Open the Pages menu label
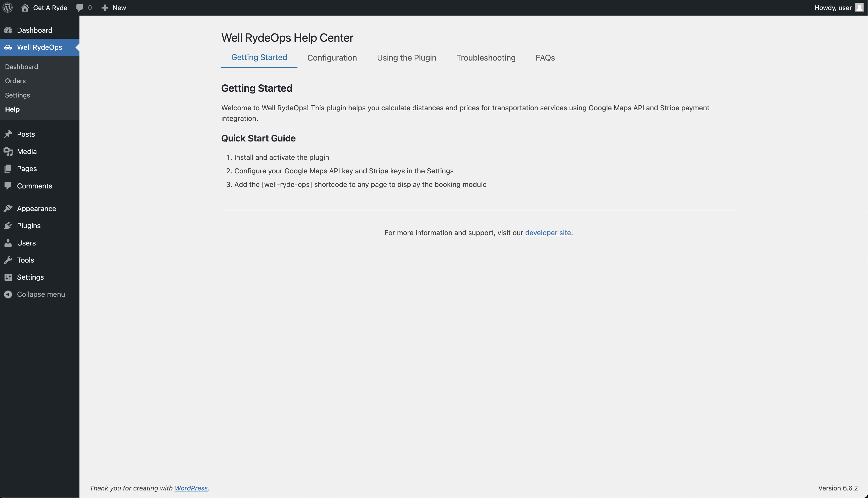868x498 pixels. (x=27, y=169)
